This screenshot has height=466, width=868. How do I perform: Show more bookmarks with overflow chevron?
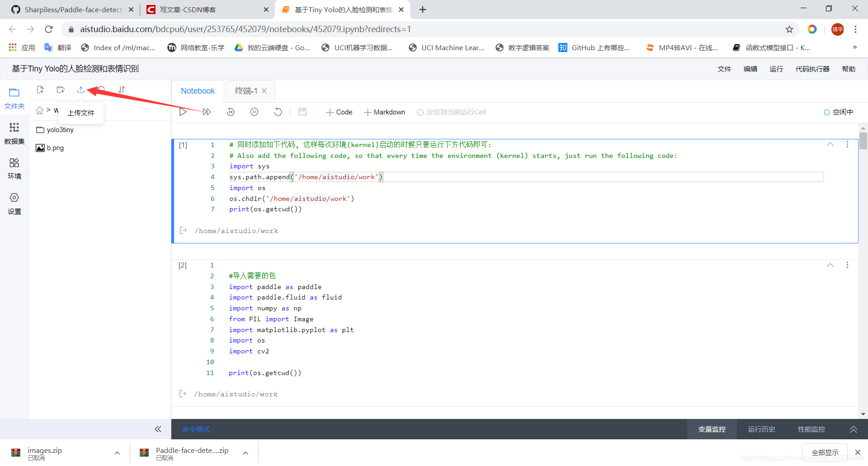[854, 48]
